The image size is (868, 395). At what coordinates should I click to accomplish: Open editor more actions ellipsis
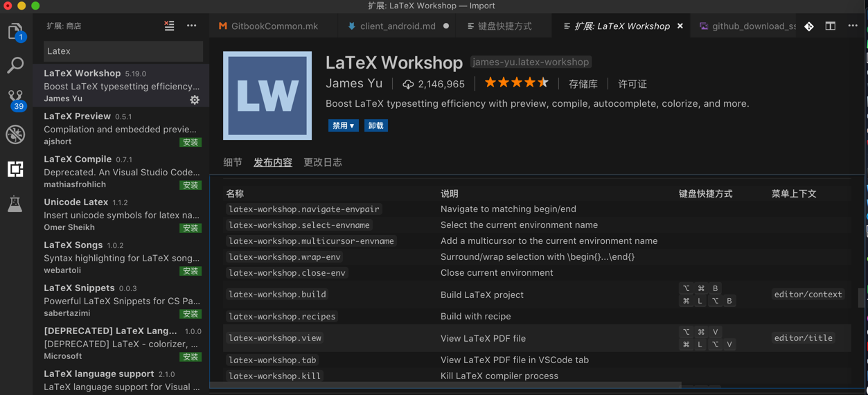853,26
